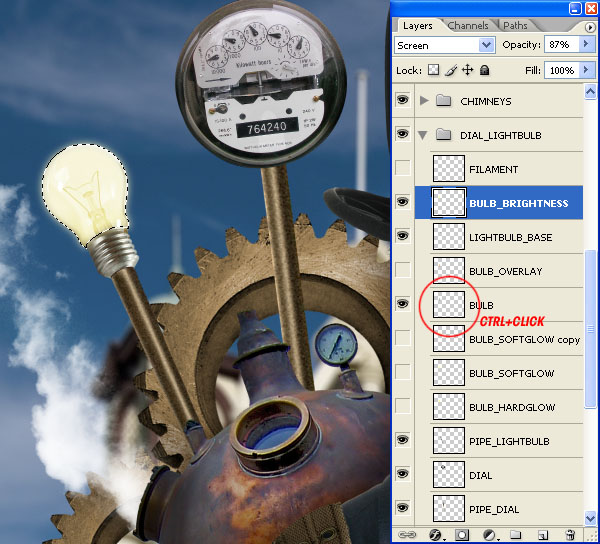Open the Layers panel options menu
Screen dimensions: 600x544
pos(590,27)
